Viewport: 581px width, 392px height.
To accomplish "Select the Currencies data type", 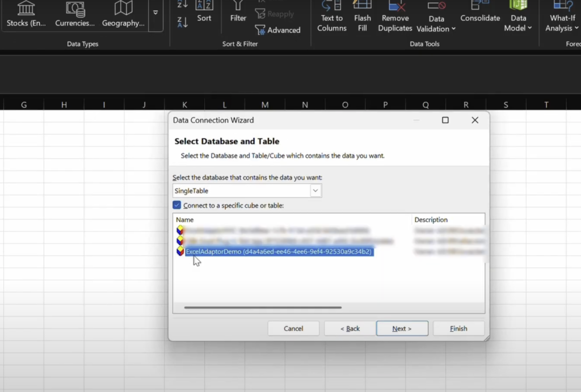I will pos(75,14).
